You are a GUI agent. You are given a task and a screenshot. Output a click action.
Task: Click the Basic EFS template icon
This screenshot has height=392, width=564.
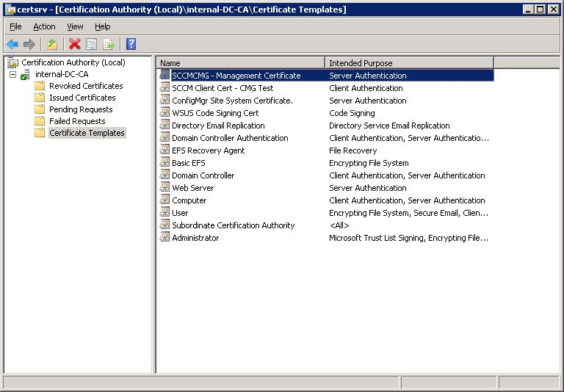tap(164, 162)
